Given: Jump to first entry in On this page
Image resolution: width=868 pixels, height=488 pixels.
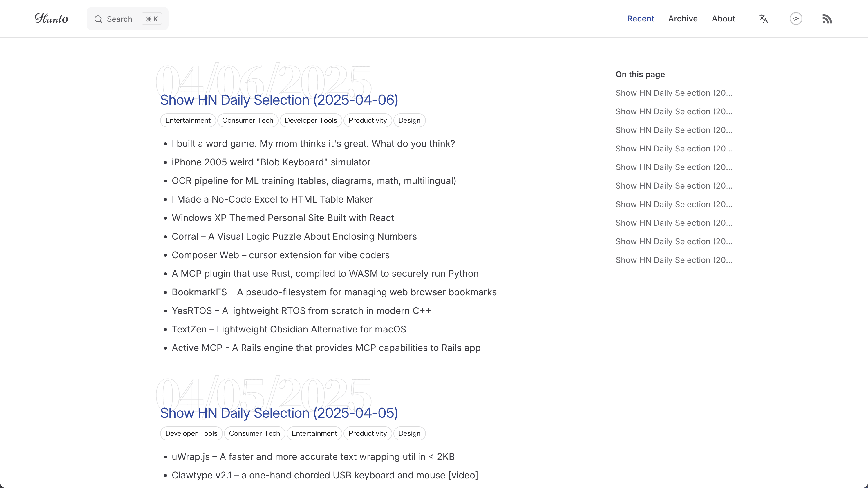Looking at the screenshot, I should pos(674,93).
